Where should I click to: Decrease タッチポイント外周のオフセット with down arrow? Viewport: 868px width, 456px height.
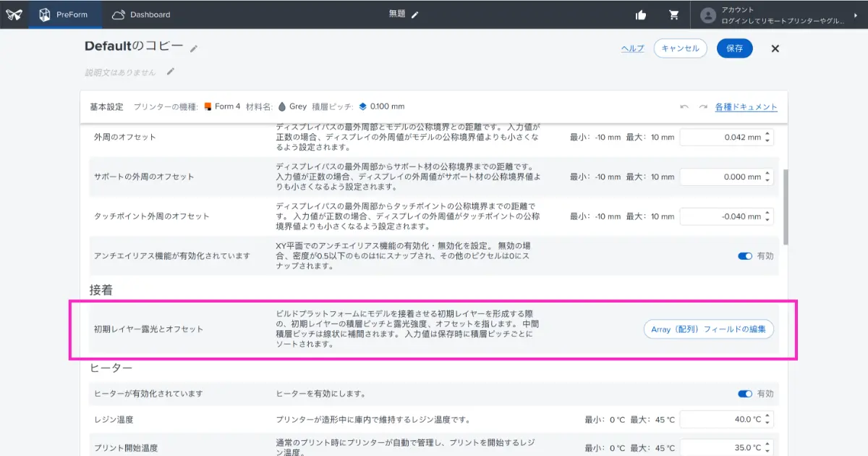(768, 220)
